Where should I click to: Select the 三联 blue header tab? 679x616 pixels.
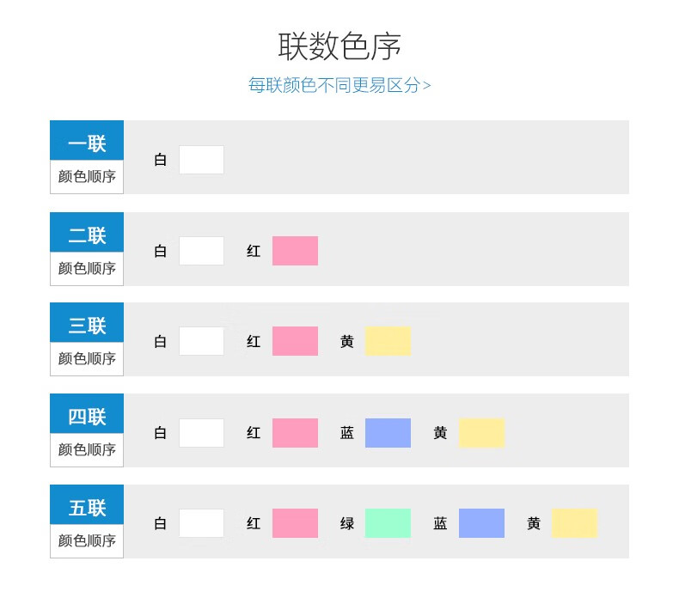pos(87,323)
